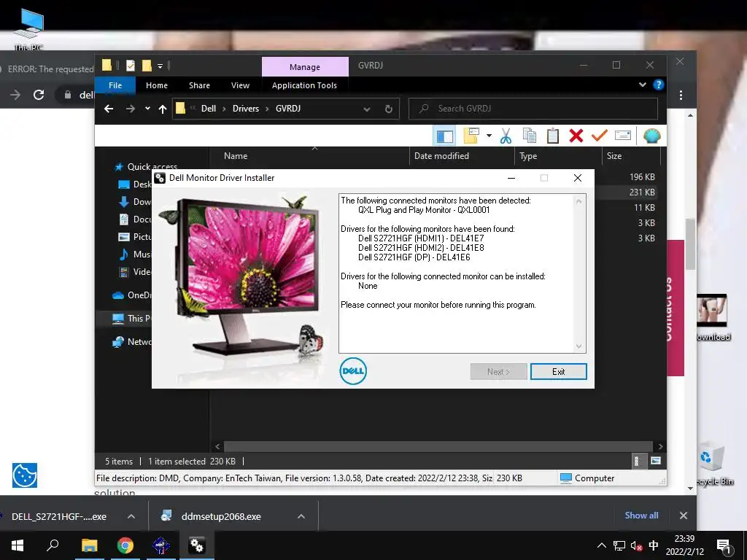
Task: Open the Share ribbon tab
Action: (x=199, y=85)
